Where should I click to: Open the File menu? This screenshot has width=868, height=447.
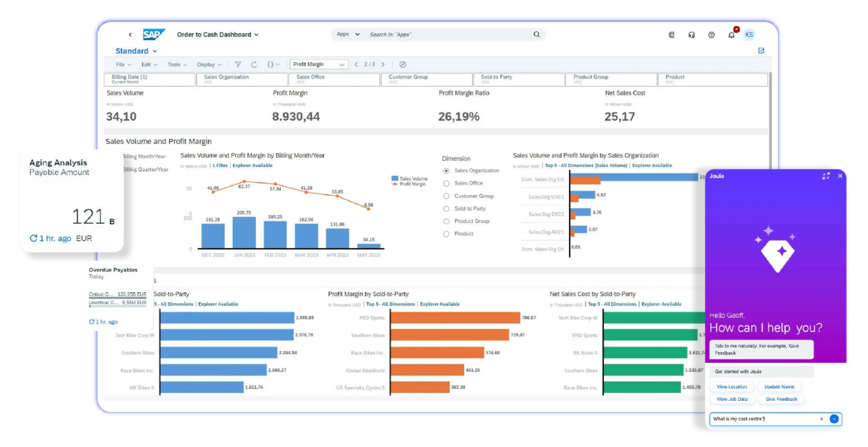(x=123, y=65)
